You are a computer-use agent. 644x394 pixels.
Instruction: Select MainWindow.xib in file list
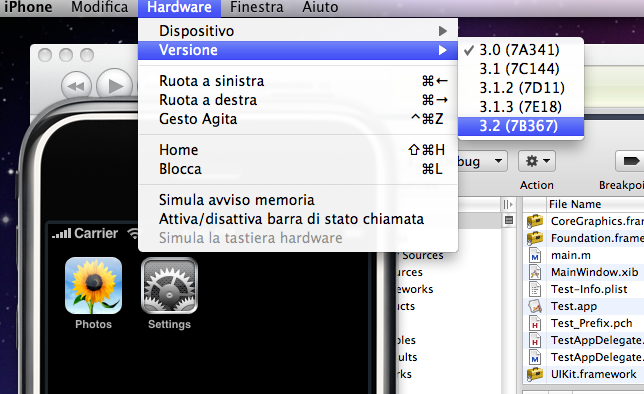[x=583, y=272]
